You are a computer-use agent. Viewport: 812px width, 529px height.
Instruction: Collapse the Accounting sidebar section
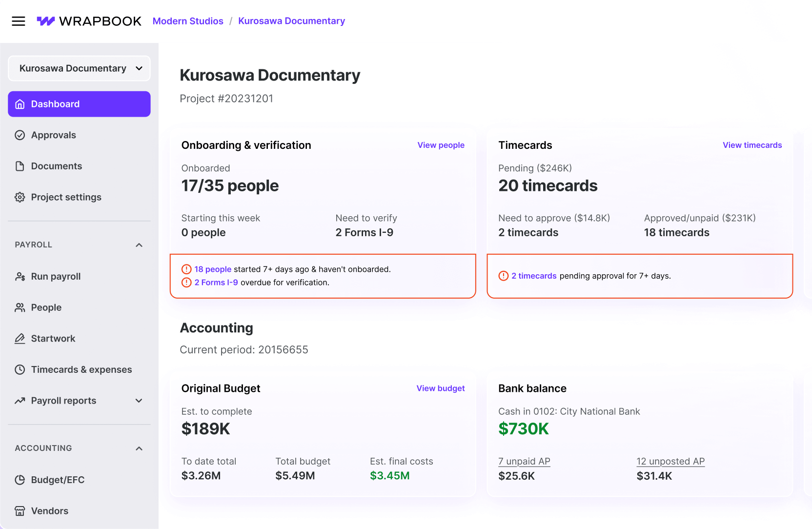click(x=139, y=448)
